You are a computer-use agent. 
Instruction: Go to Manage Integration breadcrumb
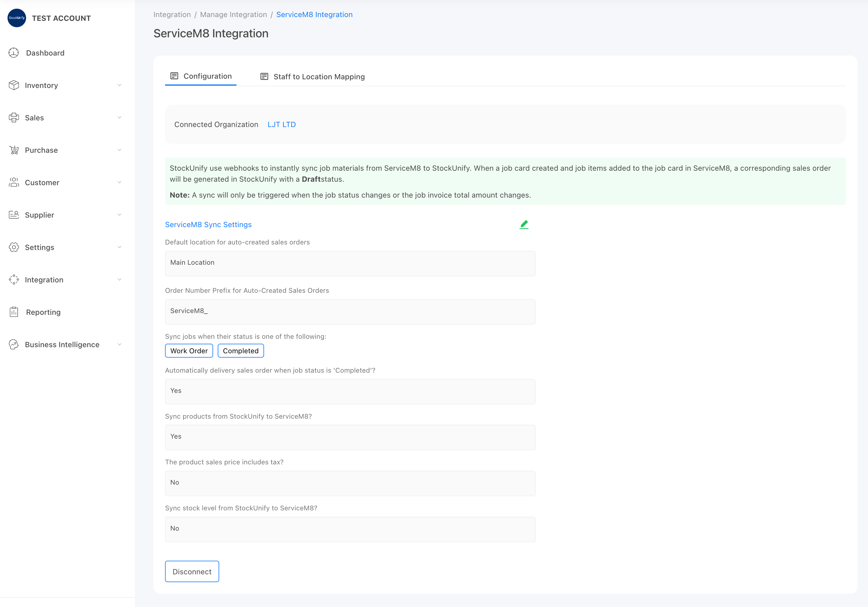(233, 14)
